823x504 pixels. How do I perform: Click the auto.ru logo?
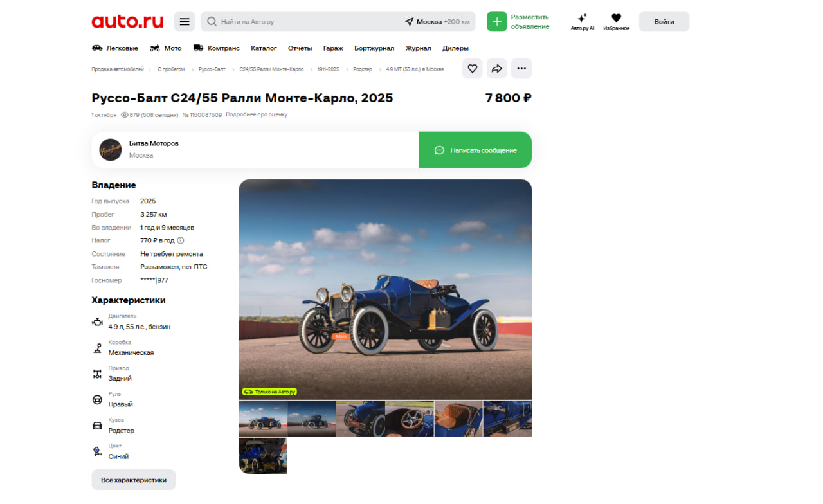pyautogui.click(x=127, y=21)
